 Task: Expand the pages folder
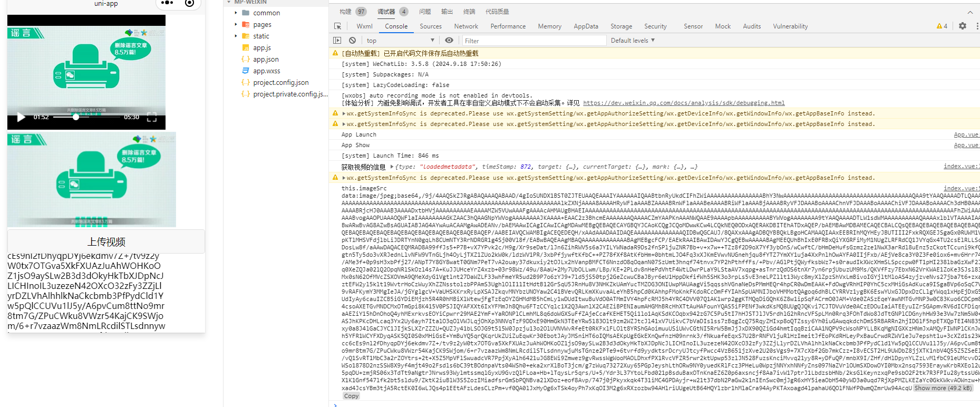pos(236,24)
